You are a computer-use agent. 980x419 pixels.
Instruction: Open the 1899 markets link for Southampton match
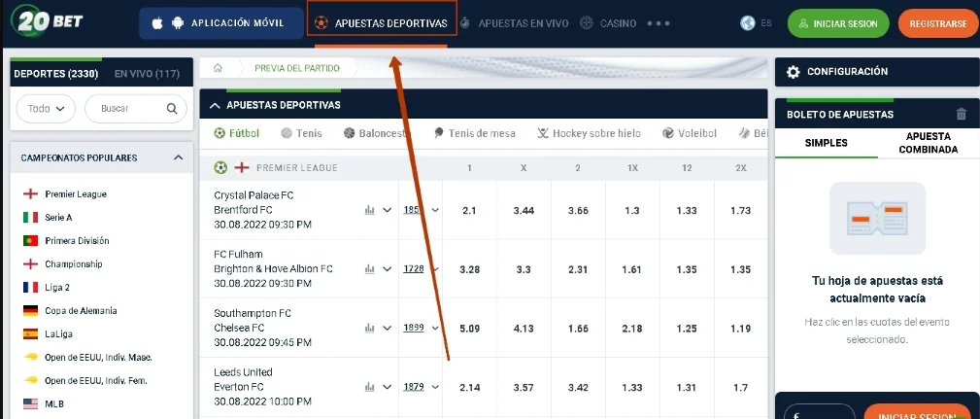tap(414, 327)
